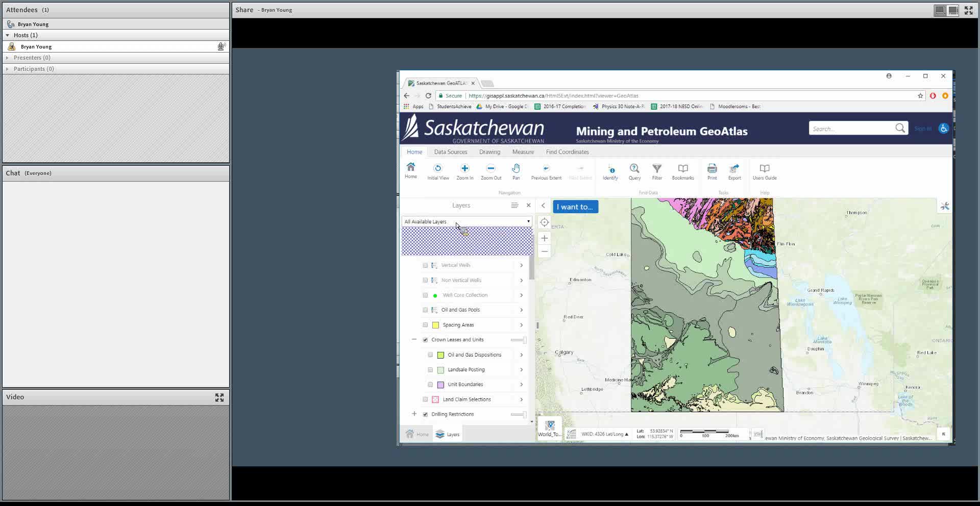Image resolution: width=980 pixels, height=506 pixels.
Task: Click the map minus zoom button
Action: [545, 251]
